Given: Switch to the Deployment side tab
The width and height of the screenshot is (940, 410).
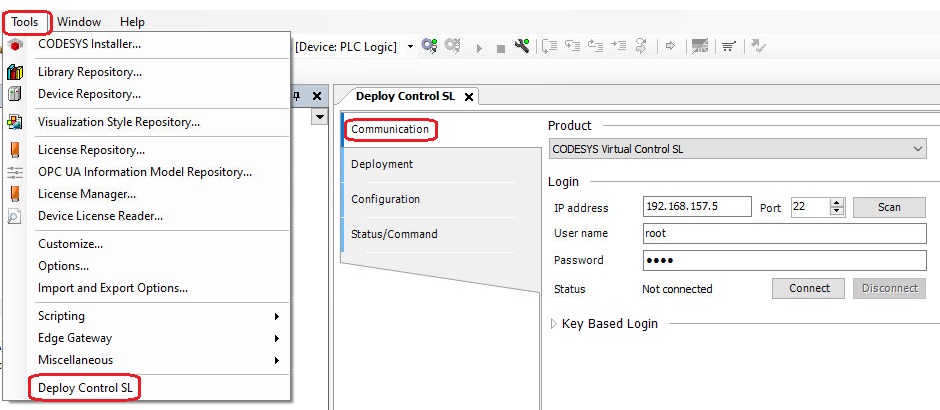Looking at the screenshot, I should click(x=382, y=164).
